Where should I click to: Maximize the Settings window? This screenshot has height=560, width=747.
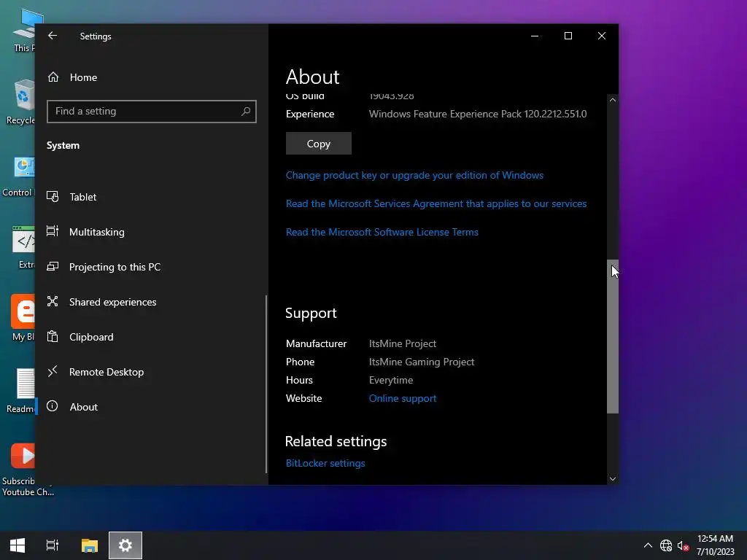(x=568, y=36)
